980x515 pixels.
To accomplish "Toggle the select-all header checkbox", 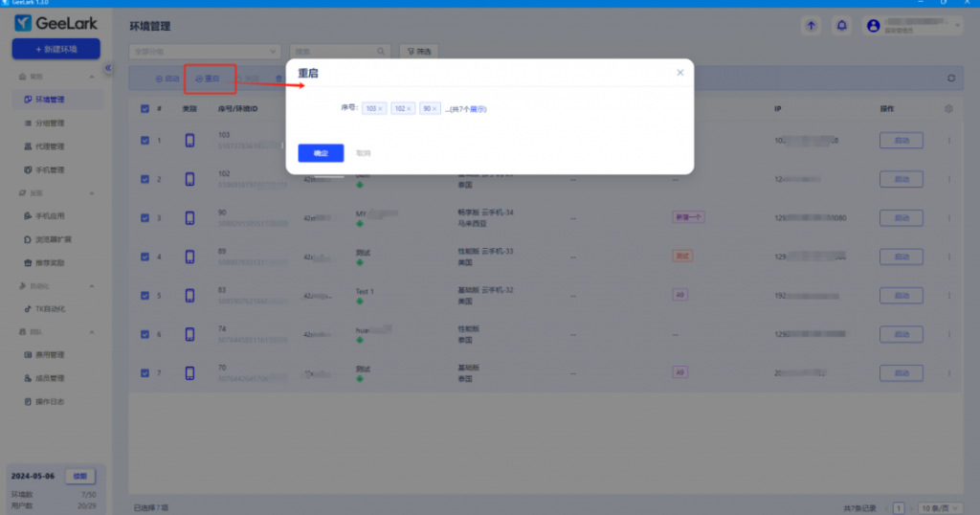I will click(145, 109).
